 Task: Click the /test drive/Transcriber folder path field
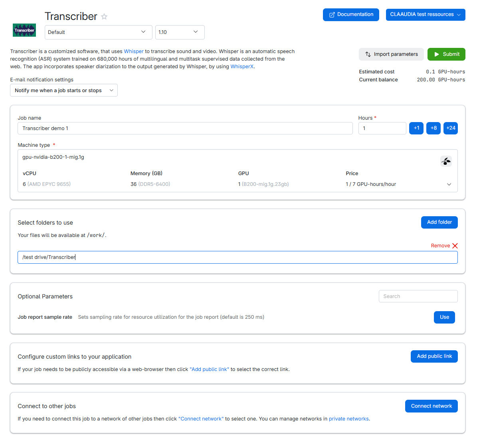[x=238, y=257]
